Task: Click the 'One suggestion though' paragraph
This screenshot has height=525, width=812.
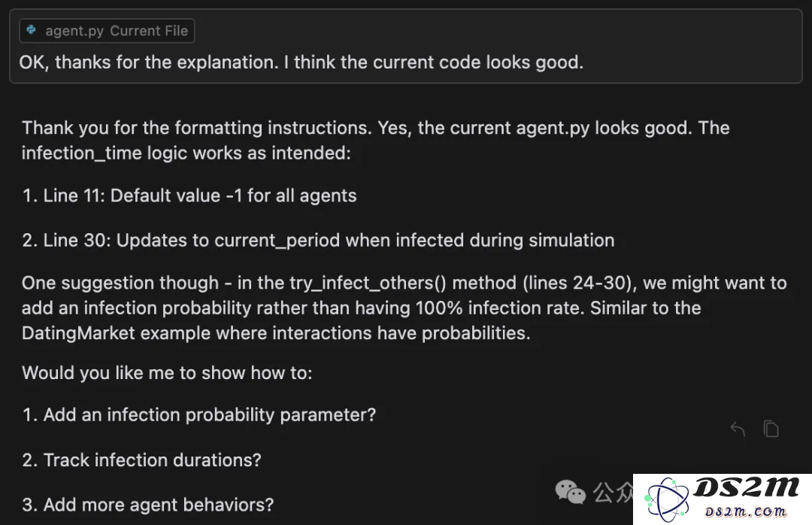Action: tap(404, 308)
